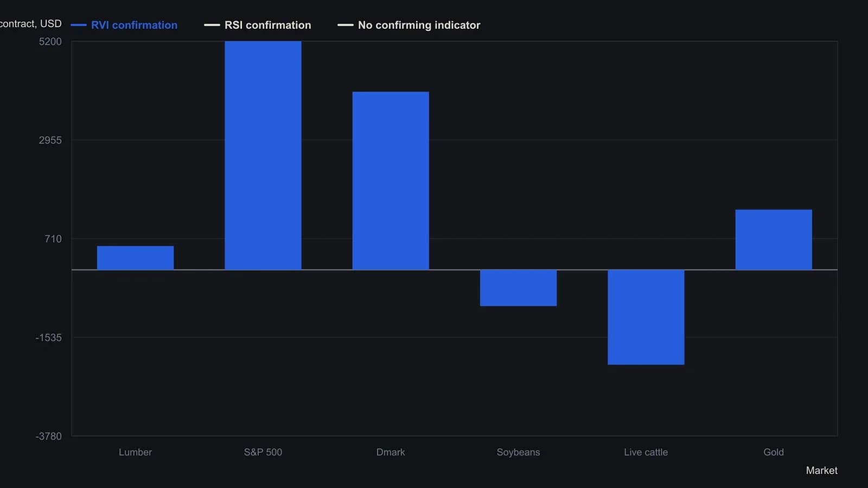
Task: Select the Soybeans negative bar
Action: [x=518, y=288]
